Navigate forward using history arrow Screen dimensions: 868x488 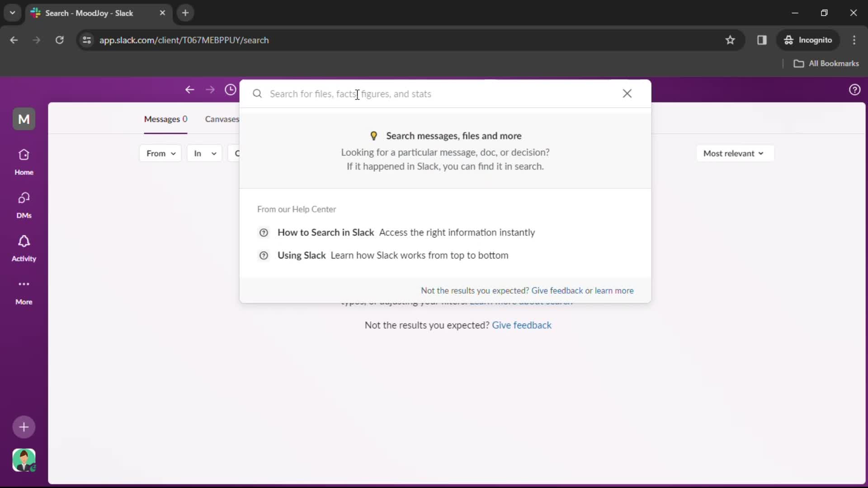(x=210, y=89)
